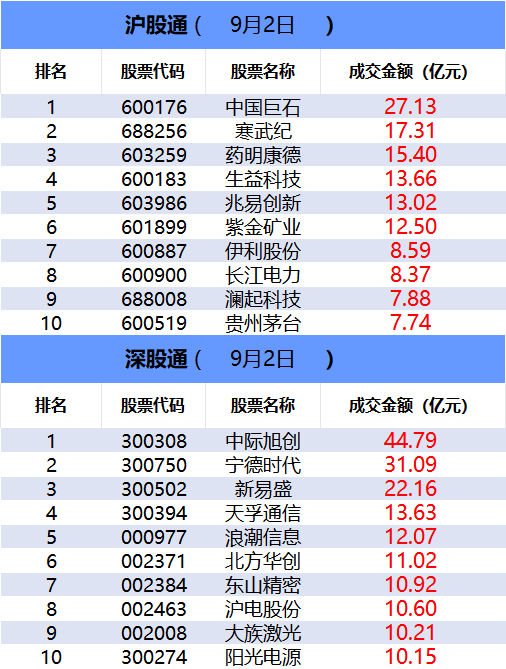
Task: Select the 生益科技 row amount 13.66
Action: (410, 179)
